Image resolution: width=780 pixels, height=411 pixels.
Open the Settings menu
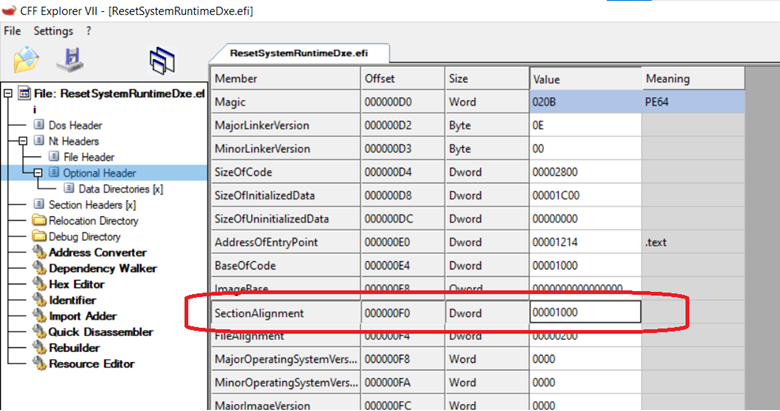click(x=53, y=31)
